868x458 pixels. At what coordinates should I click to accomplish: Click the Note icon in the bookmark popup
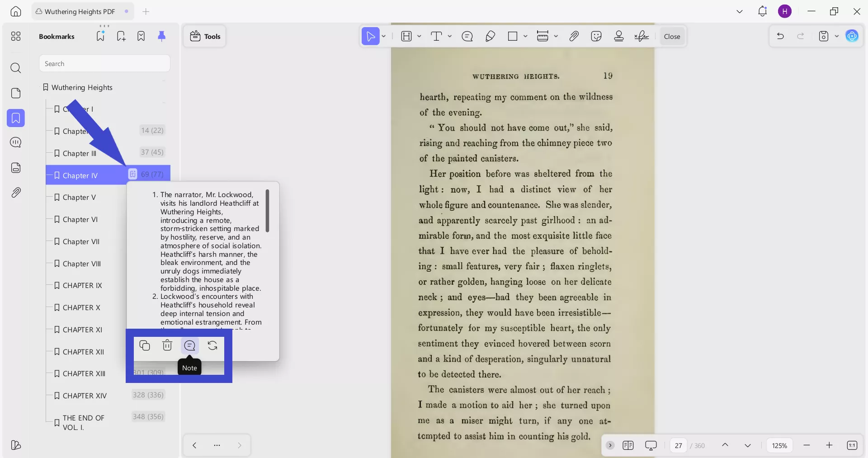pyautogui.click(x=189, y=346)
